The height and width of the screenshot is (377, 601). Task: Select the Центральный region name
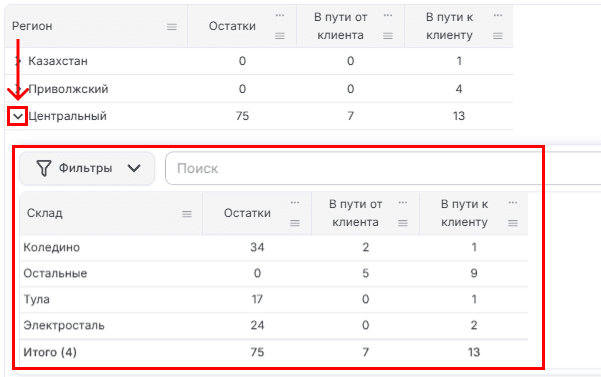point(67,116)
